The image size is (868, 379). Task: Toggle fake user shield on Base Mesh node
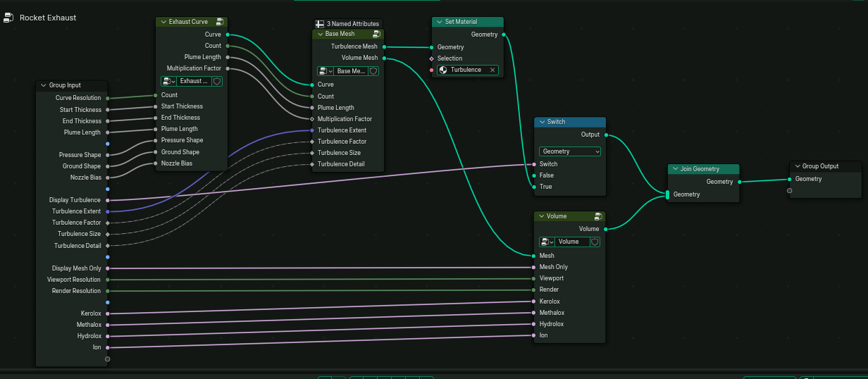click(373, 71)
